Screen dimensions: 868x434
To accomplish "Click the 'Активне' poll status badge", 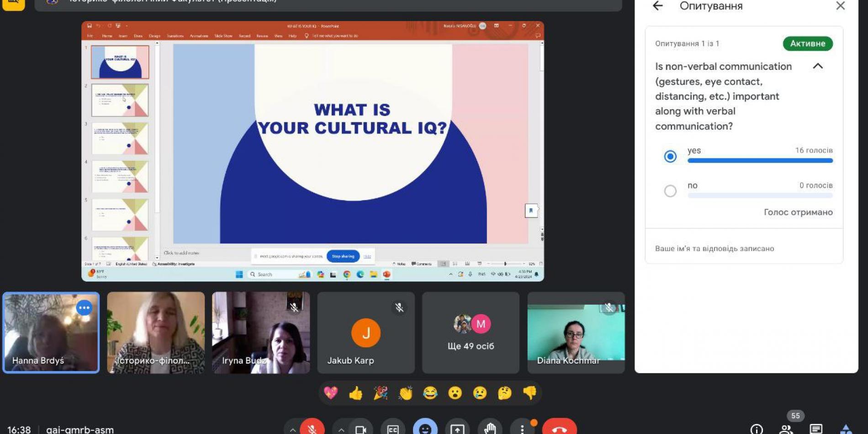I will (x=808, y=43).
